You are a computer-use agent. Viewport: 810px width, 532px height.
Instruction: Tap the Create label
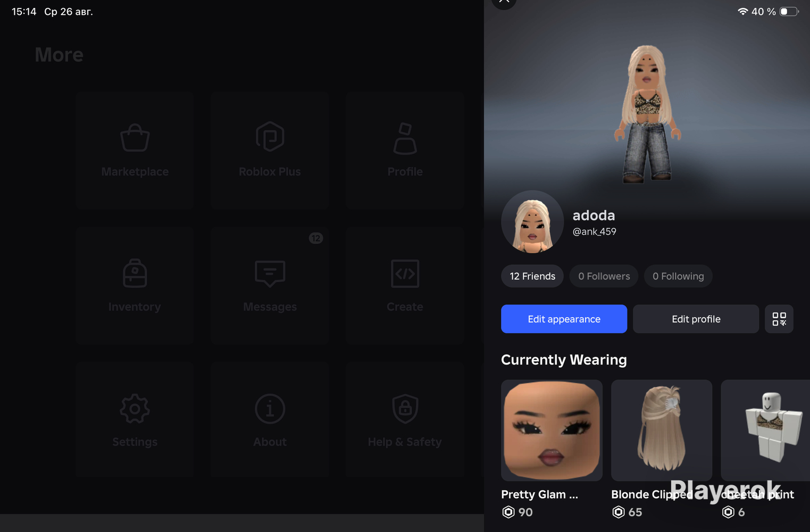click(405, 307)
